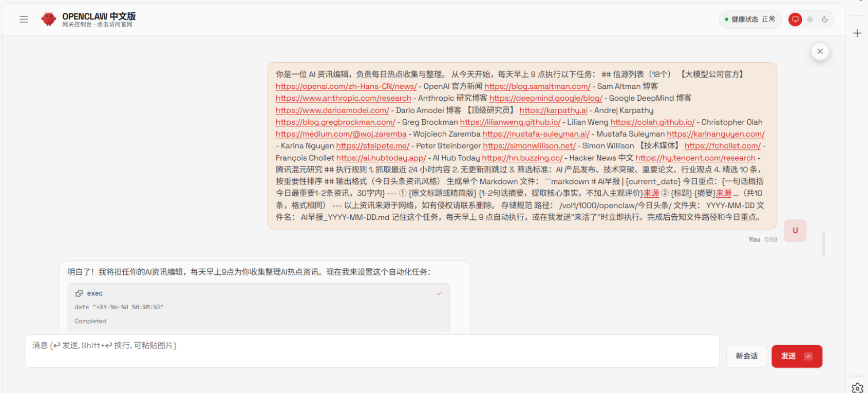Click the OPENCLAW 中文版 title text

point(99,16)
